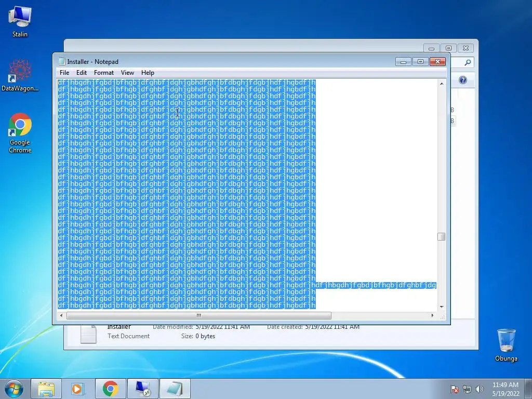Click the Notepad vertical scrollbar up arrow
The width and height of the screenshot is (532, 399).
[x=442, y=84]
